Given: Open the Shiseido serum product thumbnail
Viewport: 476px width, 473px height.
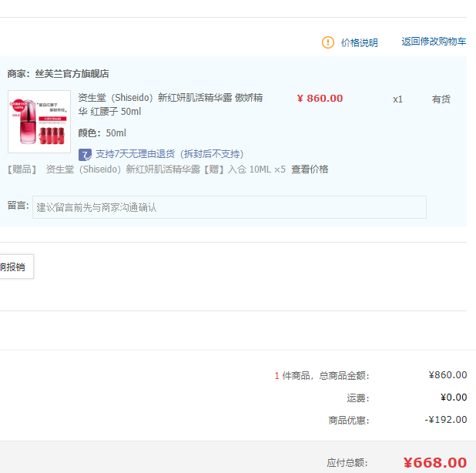Looking at the screenshot, I should tap(33, 122).
